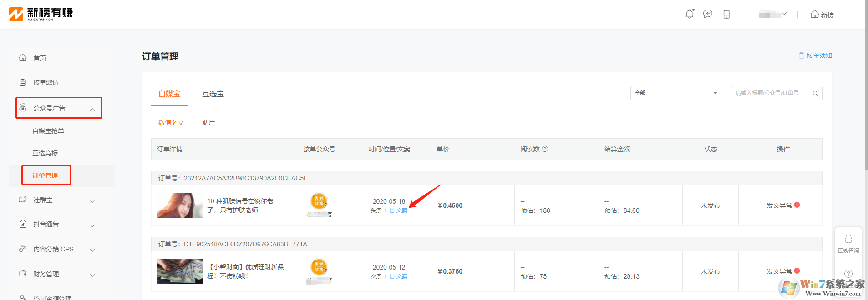Viewport: 868px width, 300px height.
Task: Click the 新榜有赚 logo
Action: click(41, 14)
